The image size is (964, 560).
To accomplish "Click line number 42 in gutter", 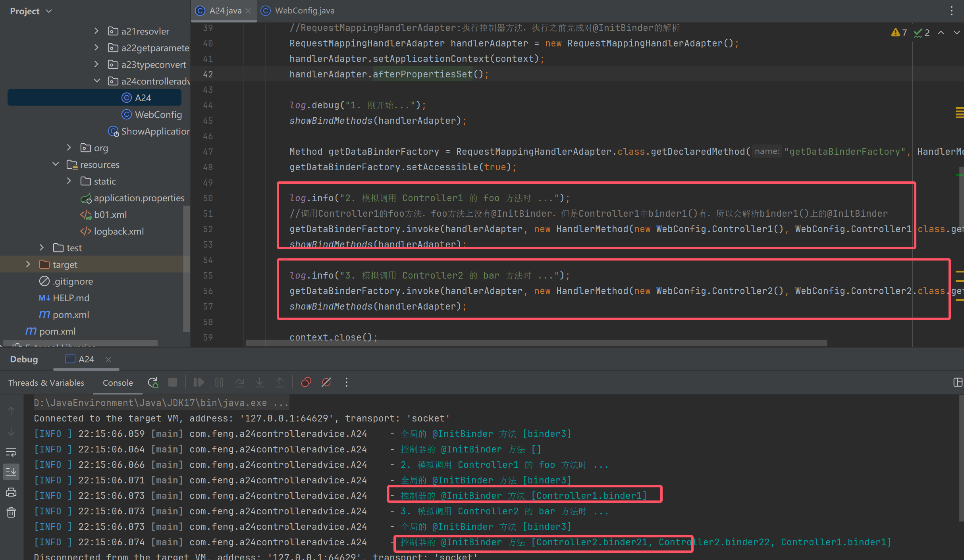I will pos(208,74).
